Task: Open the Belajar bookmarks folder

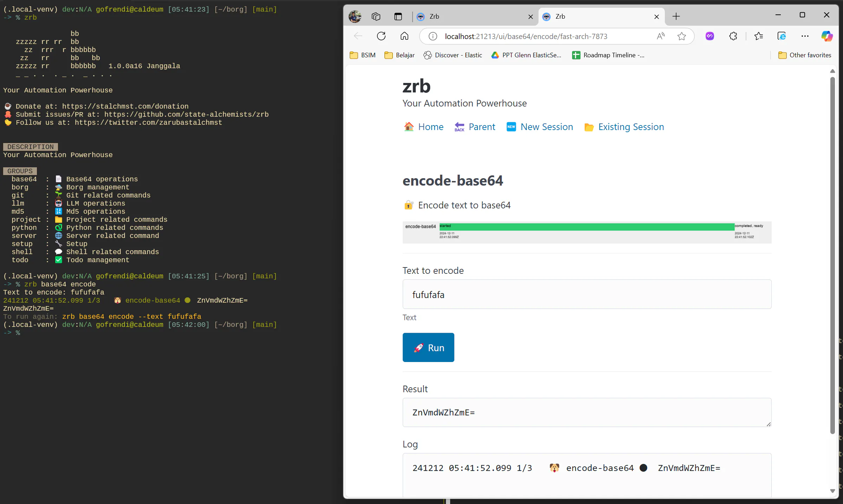Action: (400, 55)
